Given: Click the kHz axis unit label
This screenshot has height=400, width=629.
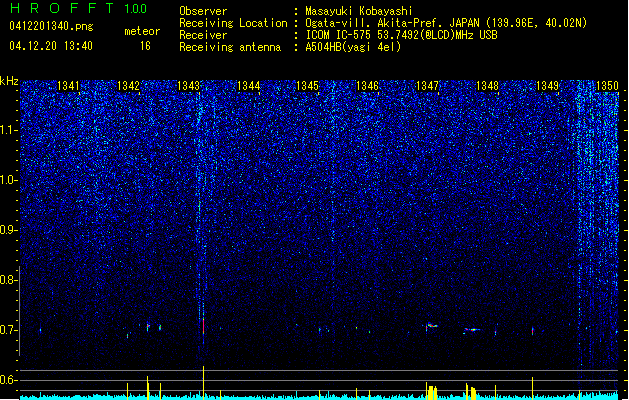Looking at the screenshot, I should (x=9, y=81).
